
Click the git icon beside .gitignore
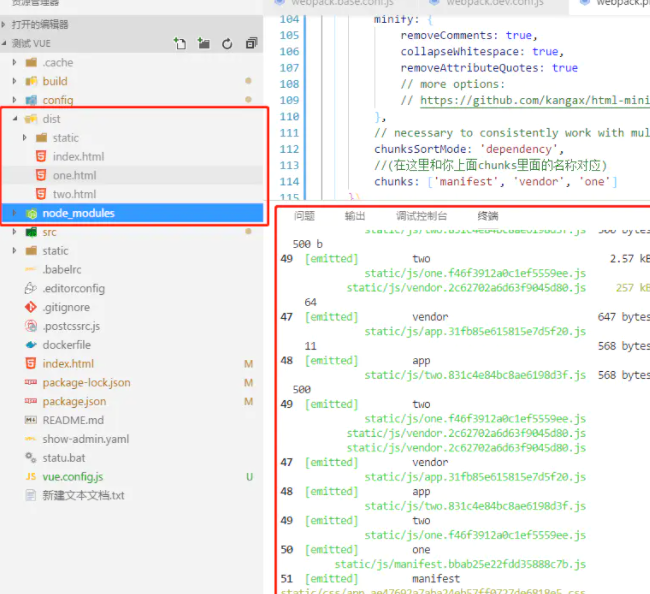[x=31, y=307]
